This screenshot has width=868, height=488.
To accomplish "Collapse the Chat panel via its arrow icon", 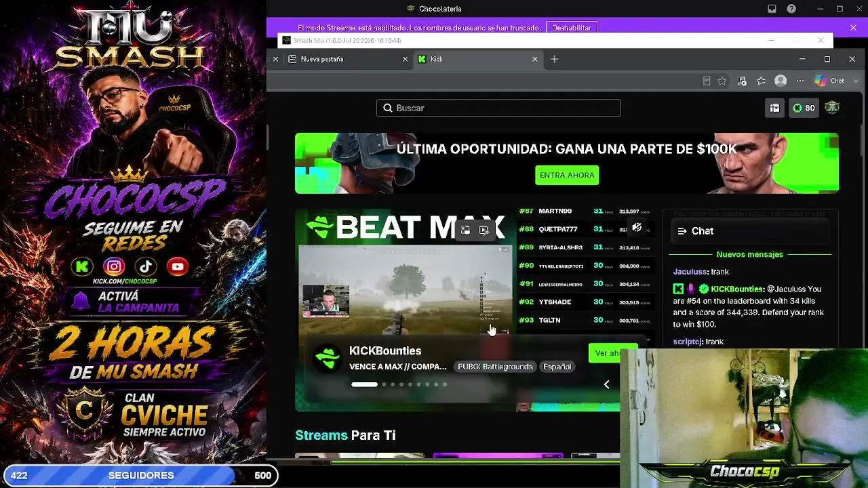I will pyautogui.click(x=682, y=231).
